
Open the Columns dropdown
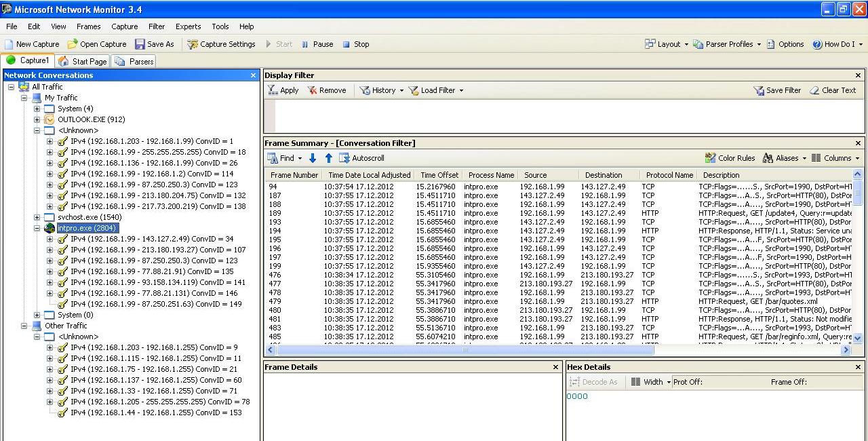[x=835, y=158]
